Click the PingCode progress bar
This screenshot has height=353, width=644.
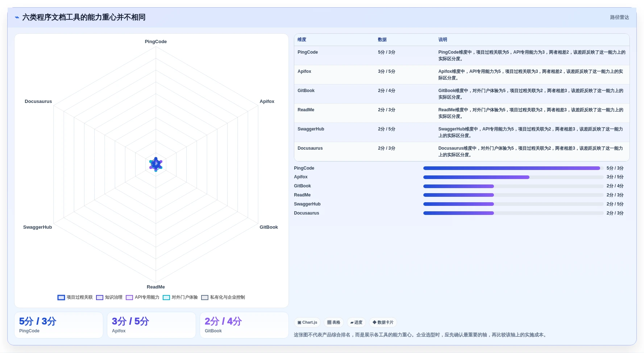[513, 168]
